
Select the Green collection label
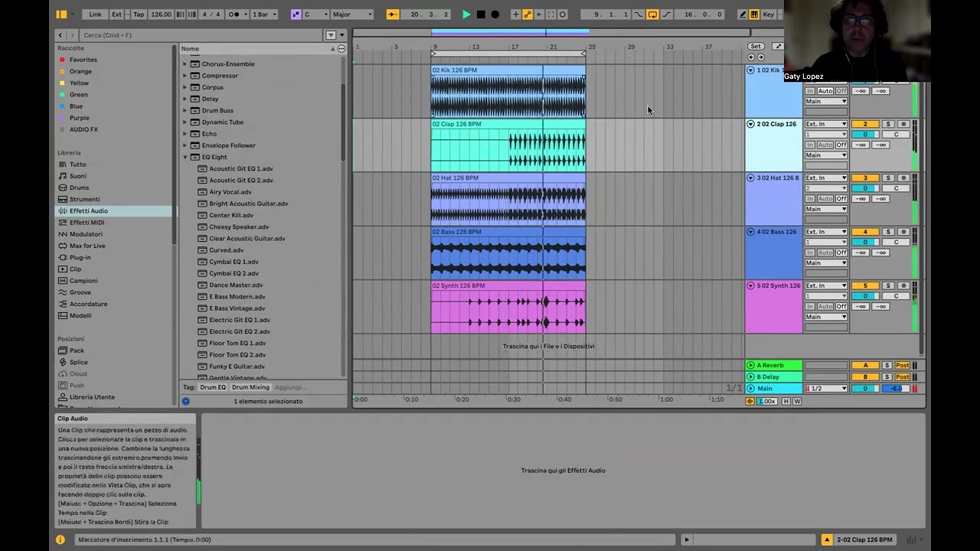click(x=79, y=95)
